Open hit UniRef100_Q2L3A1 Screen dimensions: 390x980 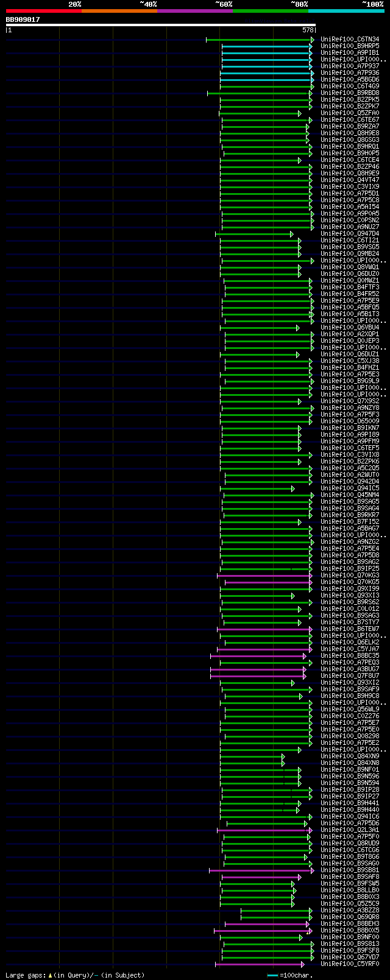click(350, 830)
